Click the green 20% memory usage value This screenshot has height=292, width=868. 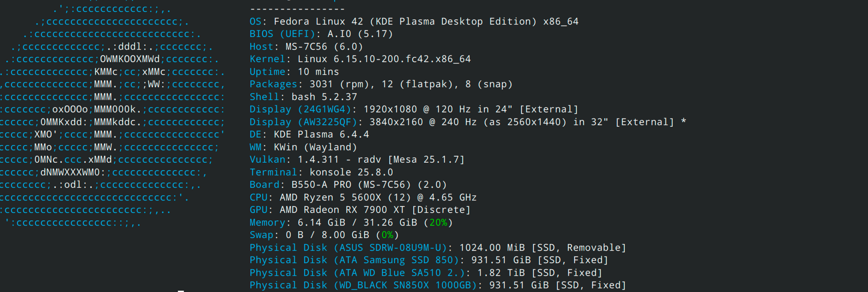(438, 223)
